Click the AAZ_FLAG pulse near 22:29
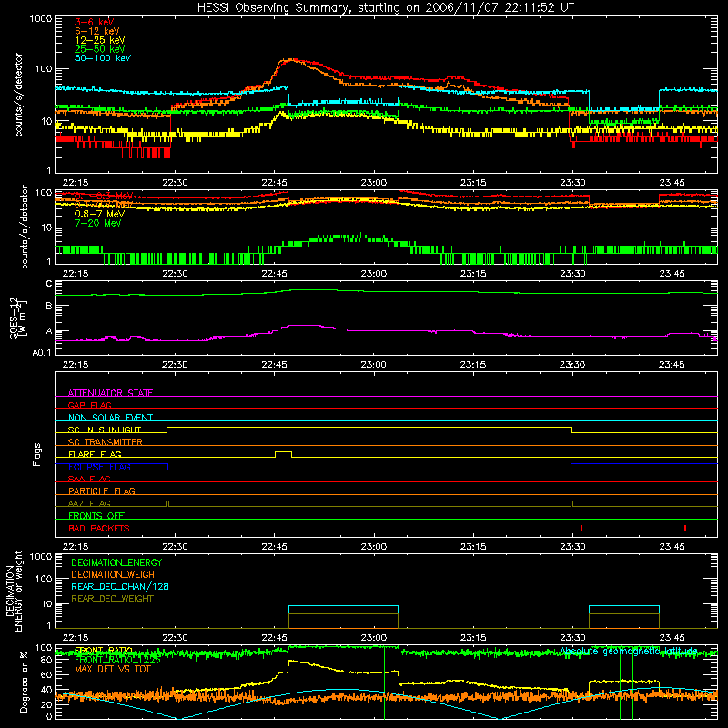This screenshot has width=728, height=728. 167,503
